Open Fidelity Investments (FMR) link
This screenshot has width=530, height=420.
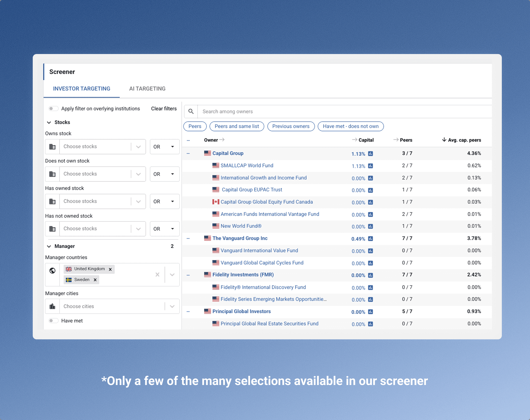[x=243, y=275]
